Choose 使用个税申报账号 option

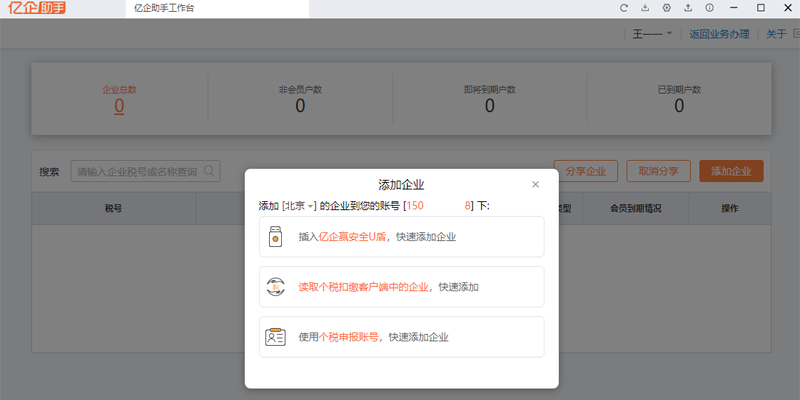tap(402, 337)
